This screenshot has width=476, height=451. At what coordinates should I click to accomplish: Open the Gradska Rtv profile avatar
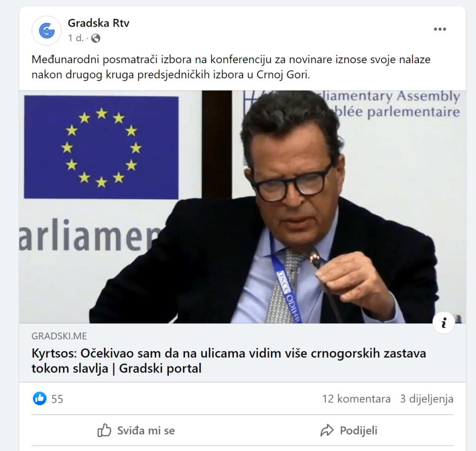tap(46, 31)
